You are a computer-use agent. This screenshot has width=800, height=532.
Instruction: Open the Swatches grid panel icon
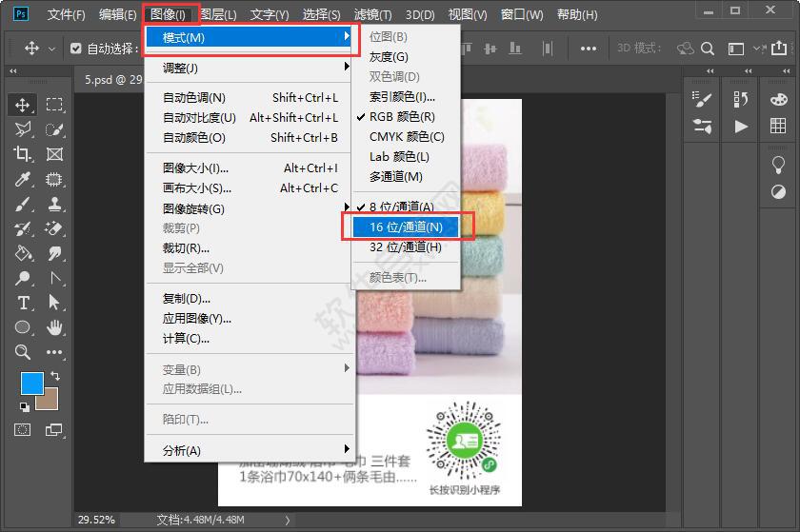pyautogui.click(x=778, y=126)
